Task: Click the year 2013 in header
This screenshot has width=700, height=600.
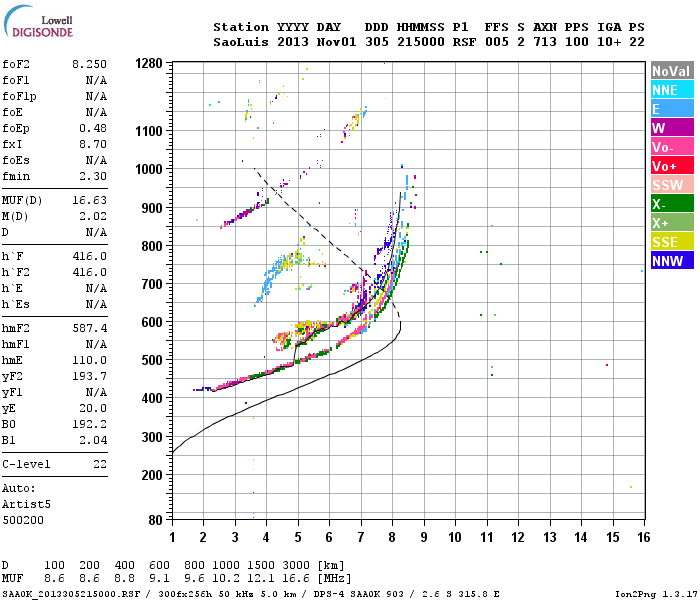Action: point(292,42)
